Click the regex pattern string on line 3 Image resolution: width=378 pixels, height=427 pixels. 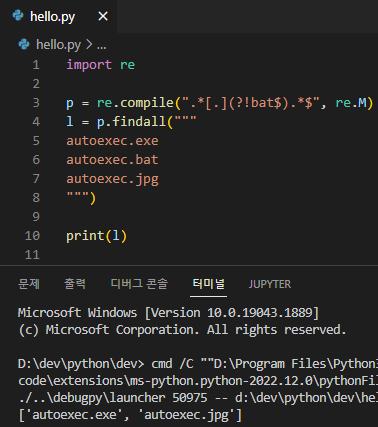pos(251,103)
